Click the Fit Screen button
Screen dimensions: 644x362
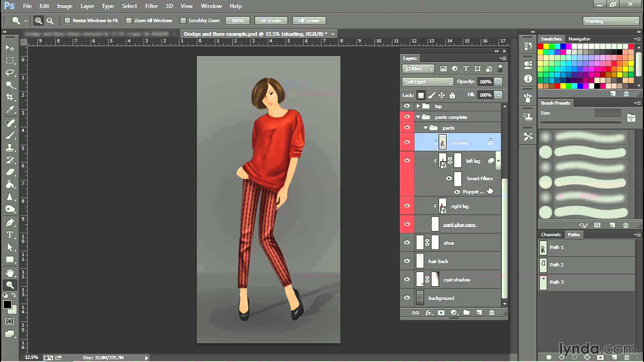tap(271, 20)
